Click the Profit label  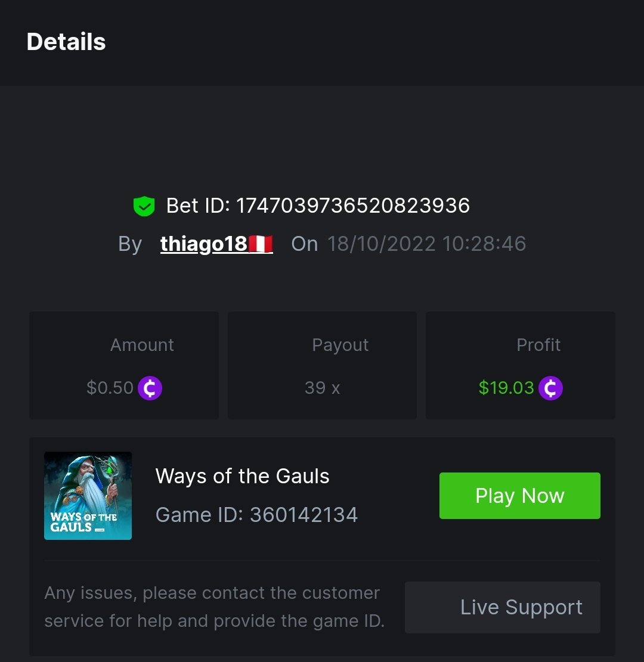pyautogui.click(x=538, y=345)
